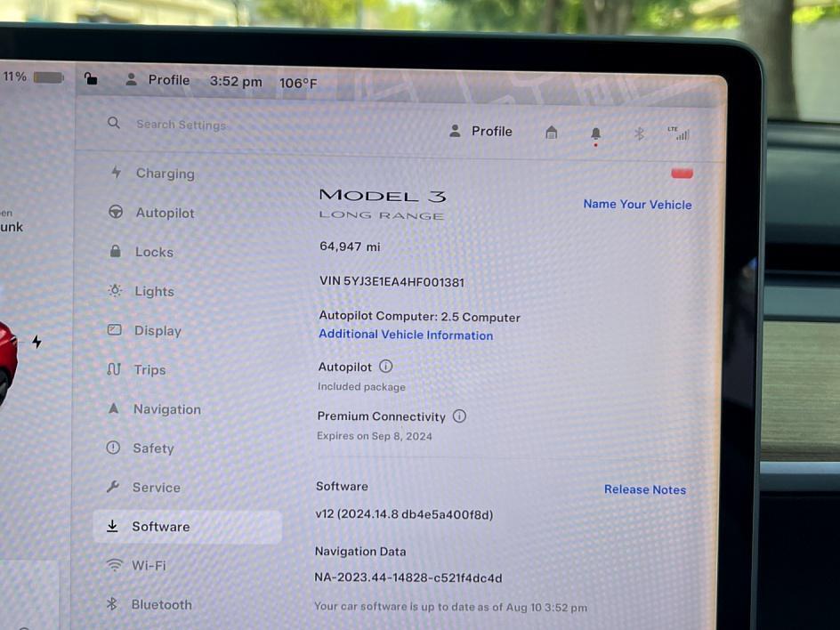Click the Locks padlock icon in sidebar
The image size is (840, 630).
click(115, 251)
